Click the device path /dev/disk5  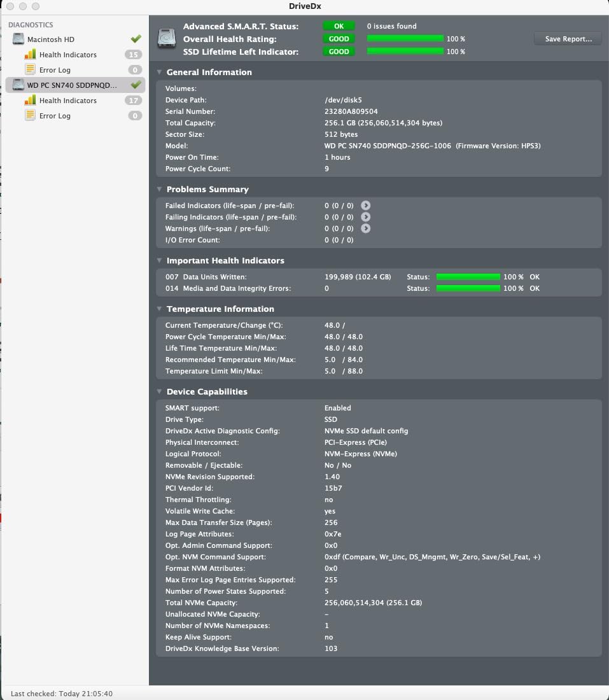click(343, 100)
